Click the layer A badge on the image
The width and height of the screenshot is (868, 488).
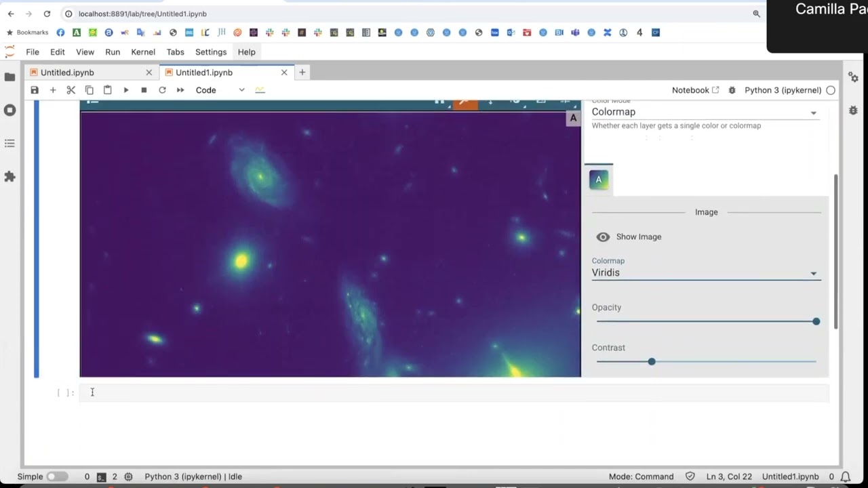coord(573,119)
